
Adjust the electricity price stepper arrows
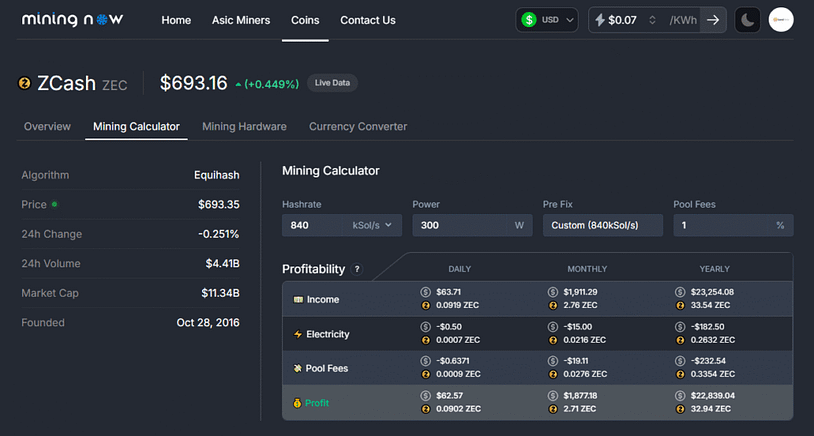tap(652, 20)
